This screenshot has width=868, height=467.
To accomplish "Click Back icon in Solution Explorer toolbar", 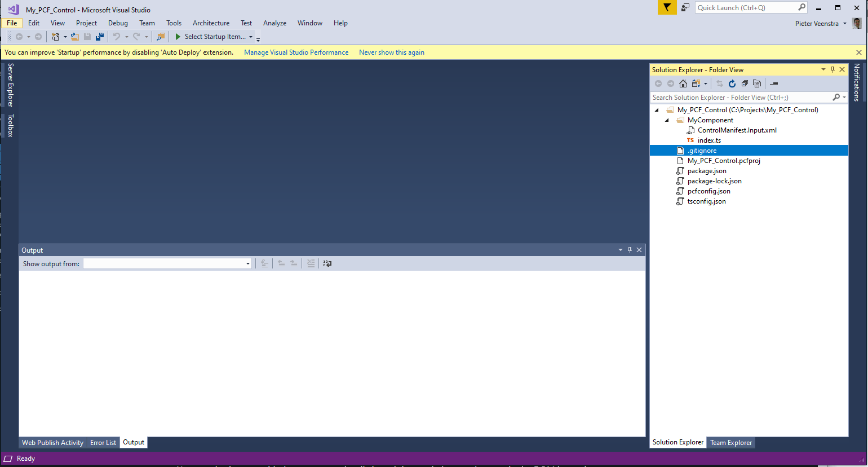I will 658,83.
